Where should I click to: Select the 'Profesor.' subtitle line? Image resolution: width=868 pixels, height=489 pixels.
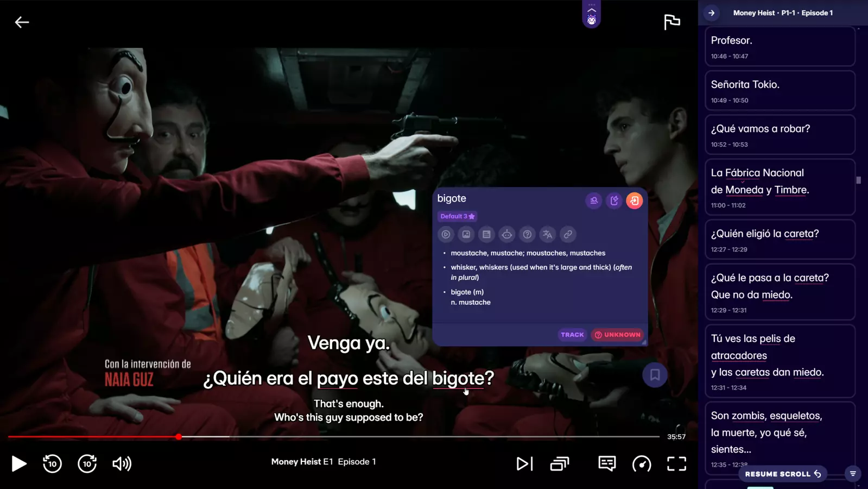(x=780, y=47)
